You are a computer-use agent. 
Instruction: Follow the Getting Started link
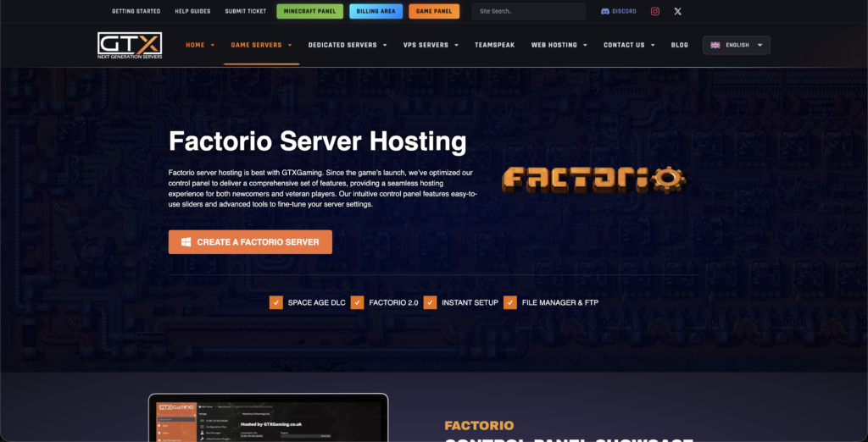click(x=136, y=11)
